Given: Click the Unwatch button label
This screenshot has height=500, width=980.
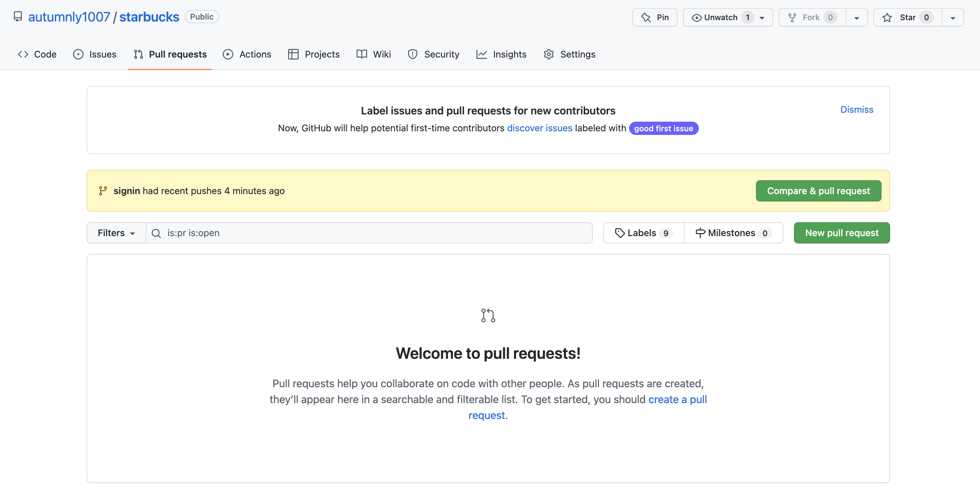Looking at the screenshot, I should (x=721, y=18).
